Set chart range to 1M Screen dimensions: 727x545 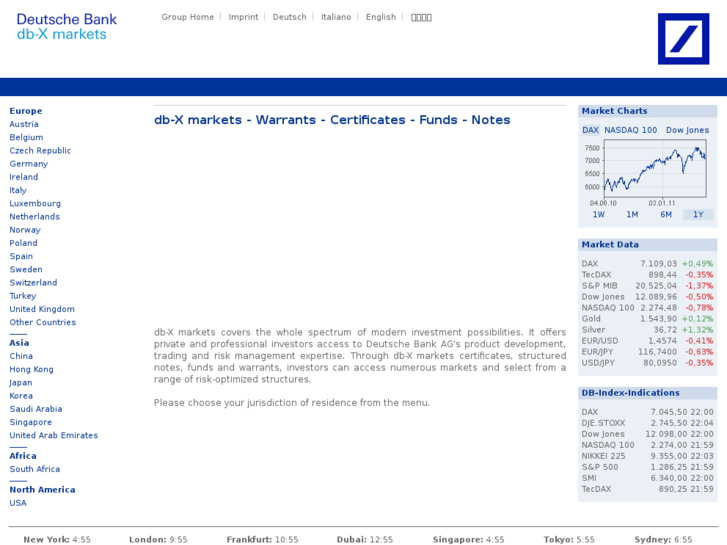[x=632, y=215]
